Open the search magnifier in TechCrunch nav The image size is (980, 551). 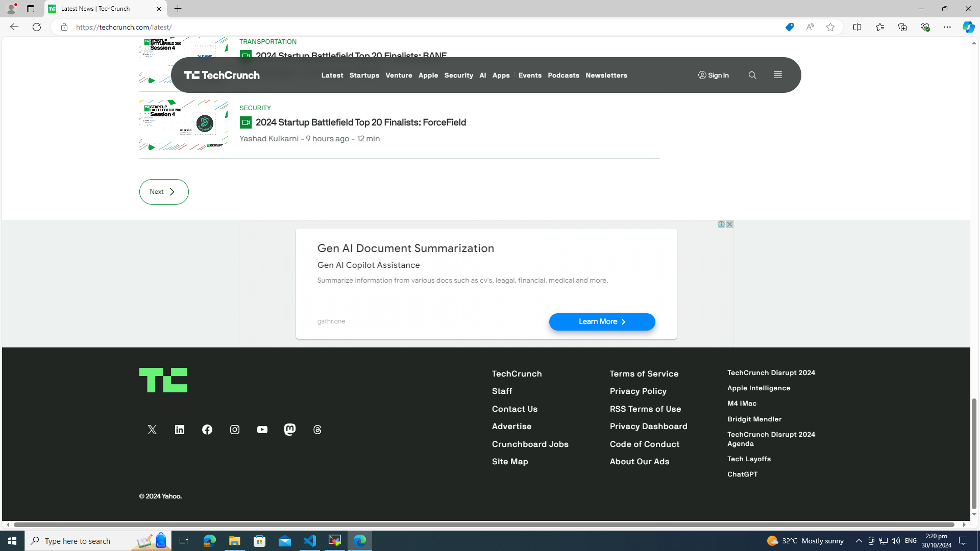752,75
